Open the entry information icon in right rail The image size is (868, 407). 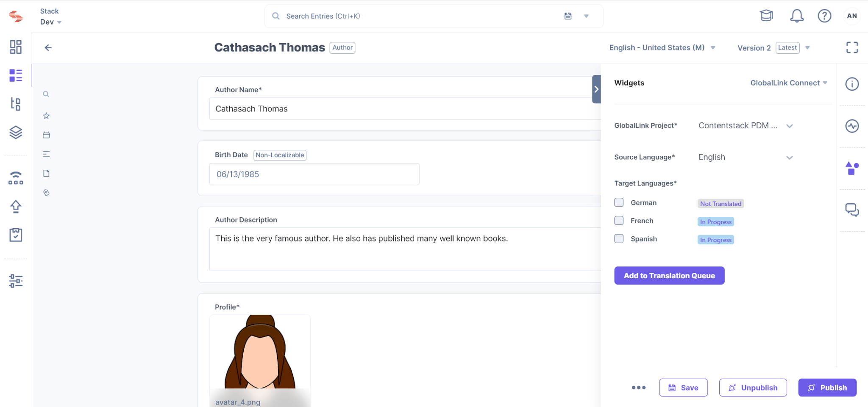coord(852,84)
